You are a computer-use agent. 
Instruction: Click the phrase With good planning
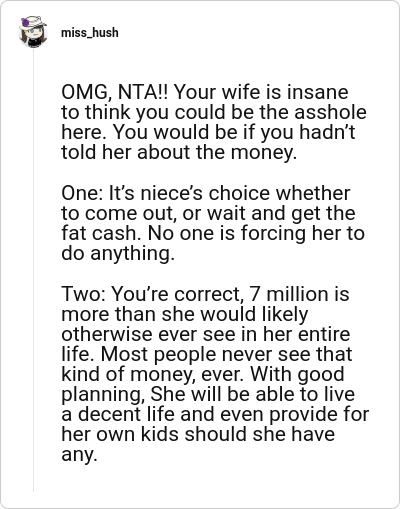point(203,384)
